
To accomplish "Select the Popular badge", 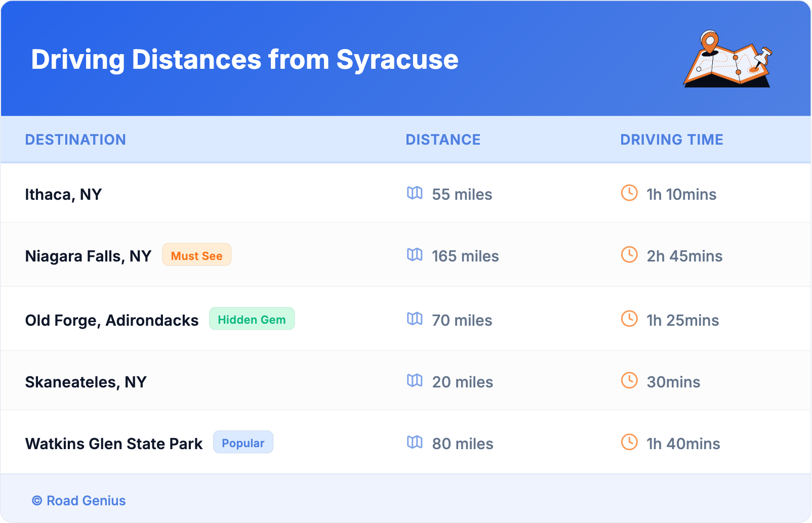I will tap(243, 443).
